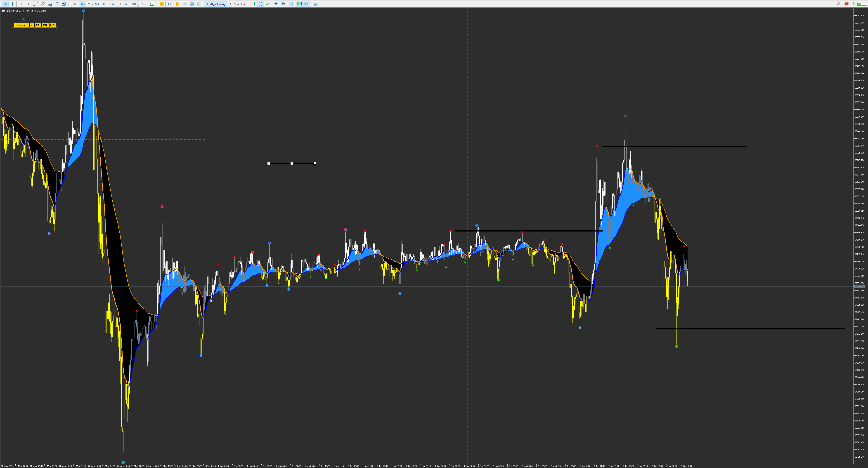Select the crosshair cursor tool

tap(12, 4)
